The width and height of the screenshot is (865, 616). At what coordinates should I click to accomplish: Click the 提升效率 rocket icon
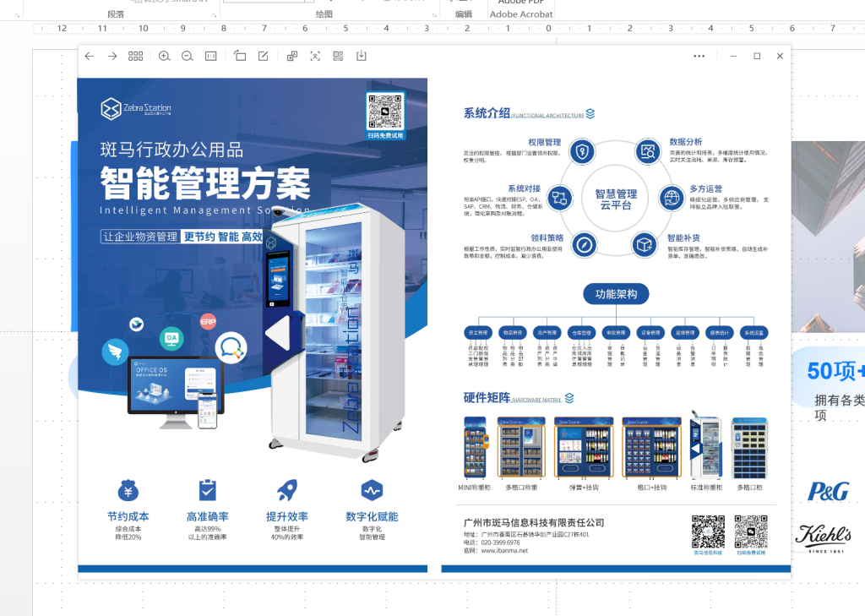pos(287,490)
